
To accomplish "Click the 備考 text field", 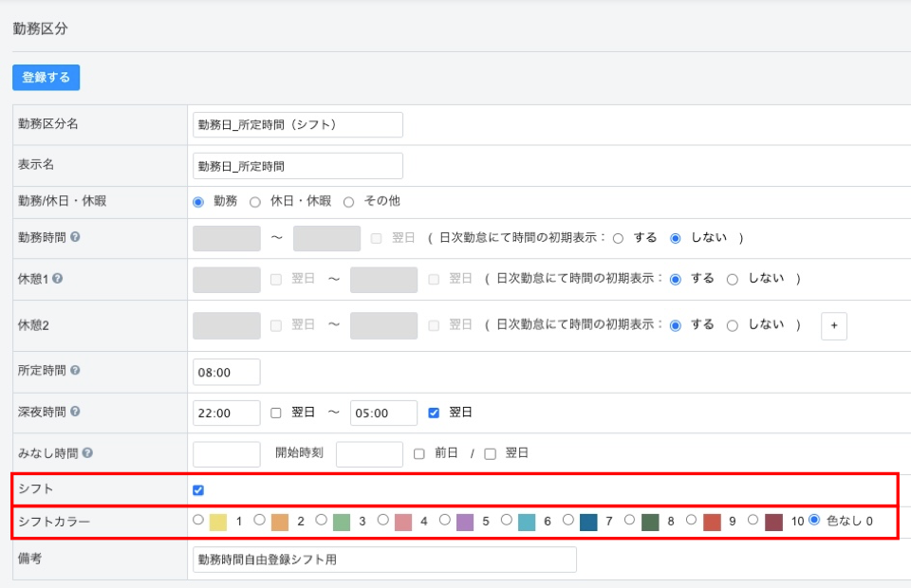I will (x=384, y=560).
